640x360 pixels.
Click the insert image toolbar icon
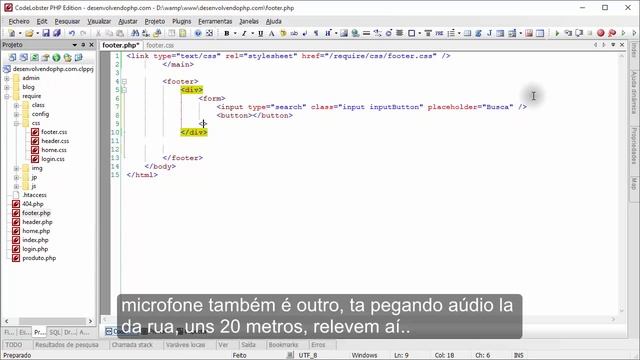pyautogui.click(x=344, y=33)
